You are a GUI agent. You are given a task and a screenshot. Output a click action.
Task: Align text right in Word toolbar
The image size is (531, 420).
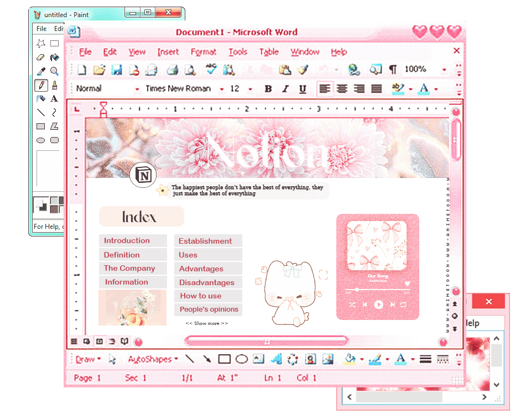tap(360, 88)
